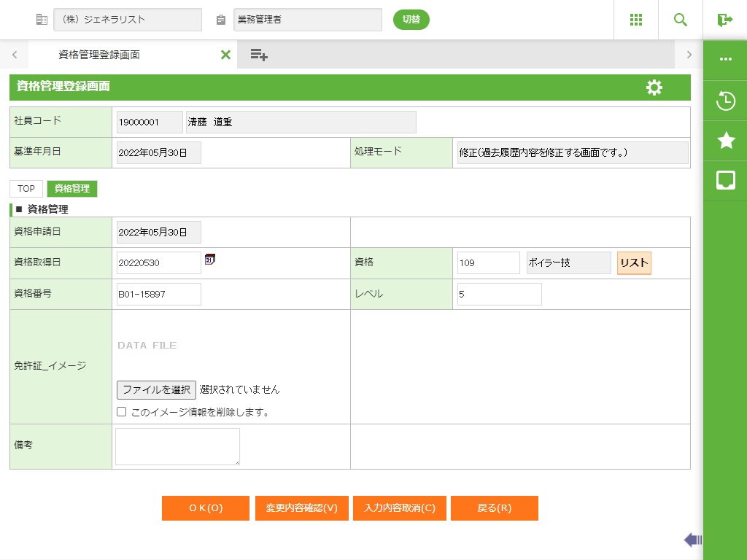Click the 備考 text area
The image size is (747, 560).
click(x=177, y=446)
